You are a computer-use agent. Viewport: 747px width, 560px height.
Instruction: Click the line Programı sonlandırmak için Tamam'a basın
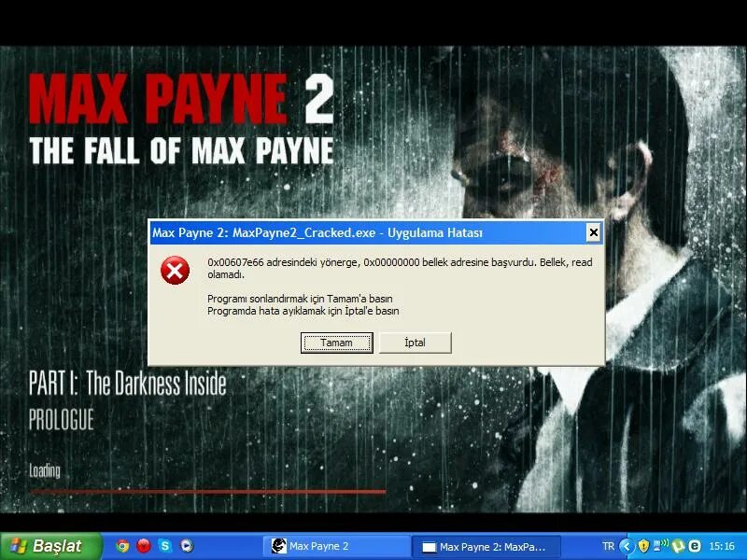click(300, 299)
